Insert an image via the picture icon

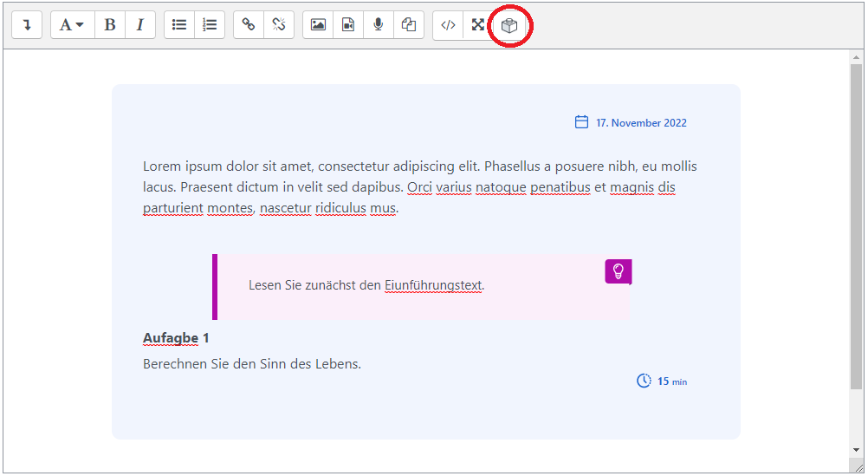318,25
